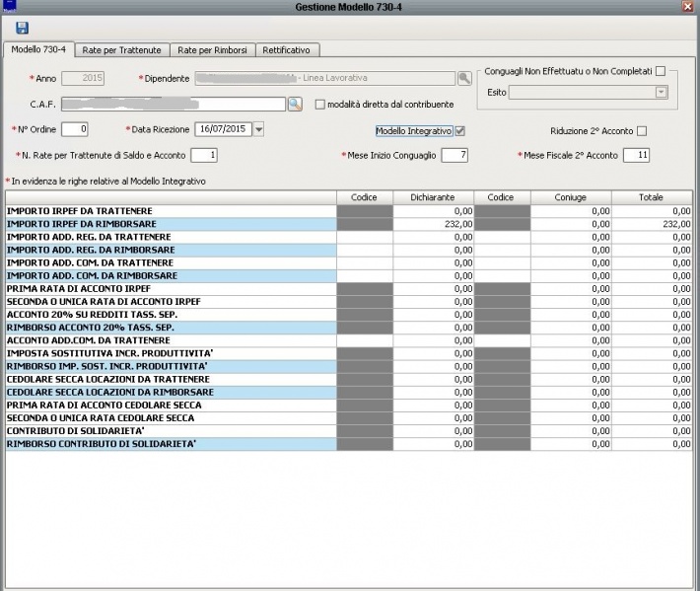Enable modalità diretta dal contribuente checkbox
Screen dimensions: 700x591
click(319, 104)
